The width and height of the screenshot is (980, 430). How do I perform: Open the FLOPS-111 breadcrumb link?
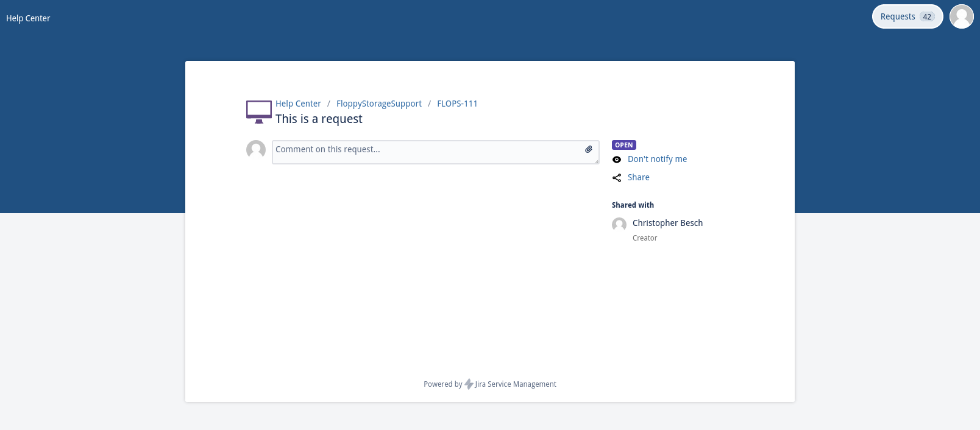point(457,104)
